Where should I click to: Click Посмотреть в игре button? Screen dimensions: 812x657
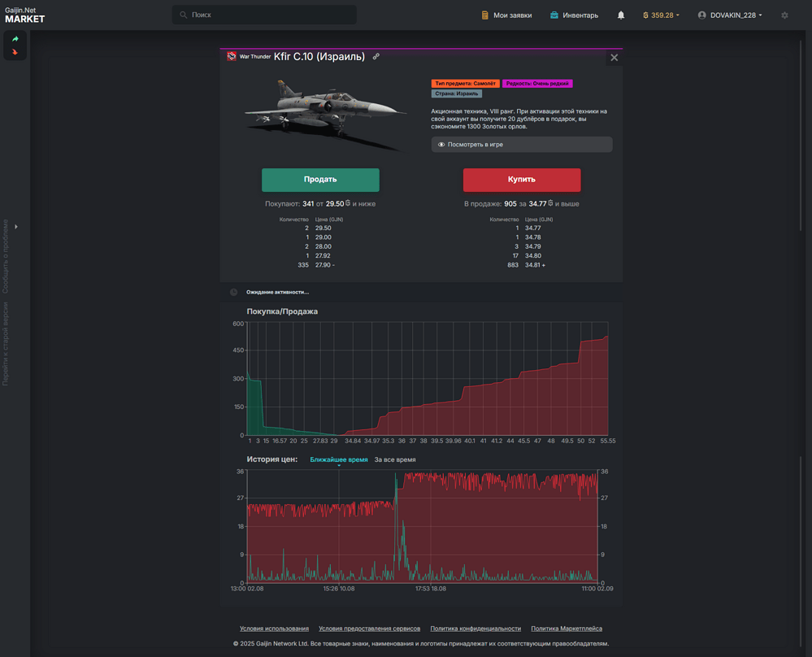pos(522,145)
